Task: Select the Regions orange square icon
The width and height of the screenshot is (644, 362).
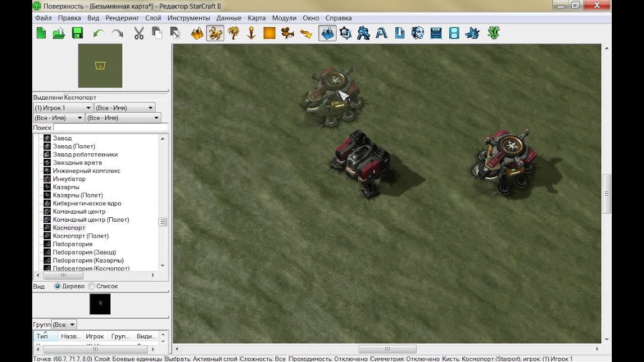Action: click(x=270, y=34)
